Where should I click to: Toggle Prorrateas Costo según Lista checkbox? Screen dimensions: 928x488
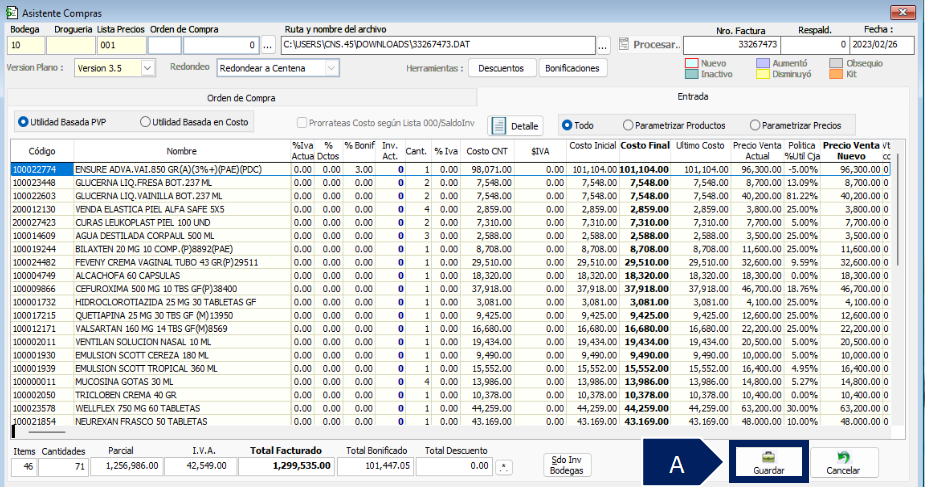click(302, 122)
